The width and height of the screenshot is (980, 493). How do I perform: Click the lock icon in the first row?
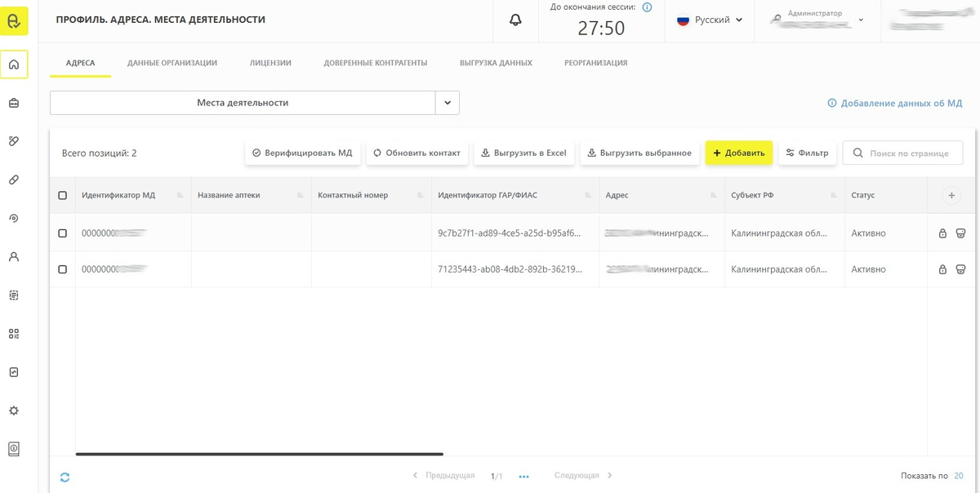click(x=942, y=233)
